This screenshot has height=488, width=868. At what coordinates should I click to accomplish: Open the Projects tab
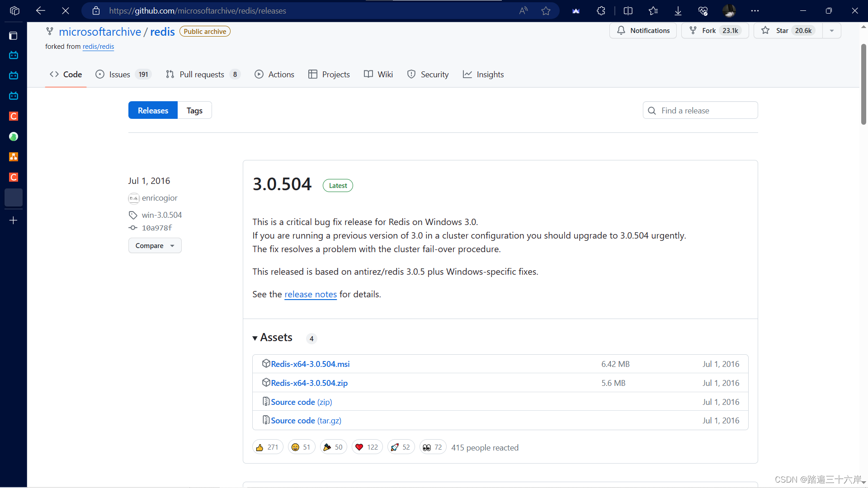pyautogui.click(x=329, y=74)
